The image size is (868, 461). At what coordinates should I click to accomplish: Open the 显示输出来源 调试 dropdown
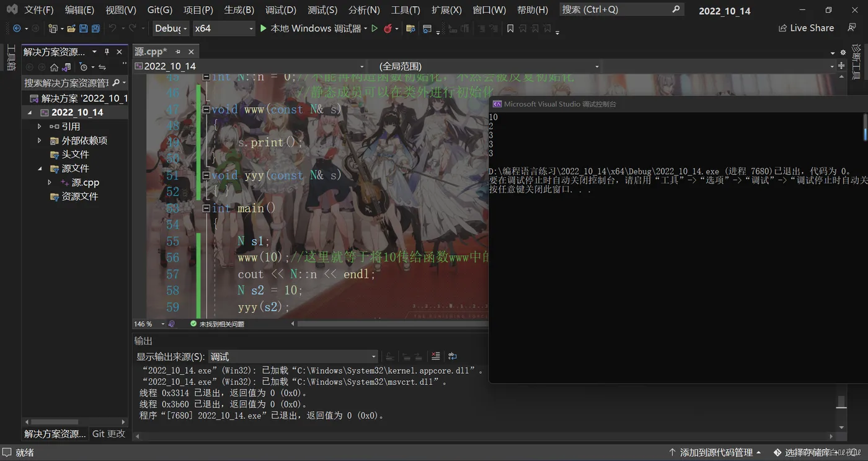(x=293, y=357)
